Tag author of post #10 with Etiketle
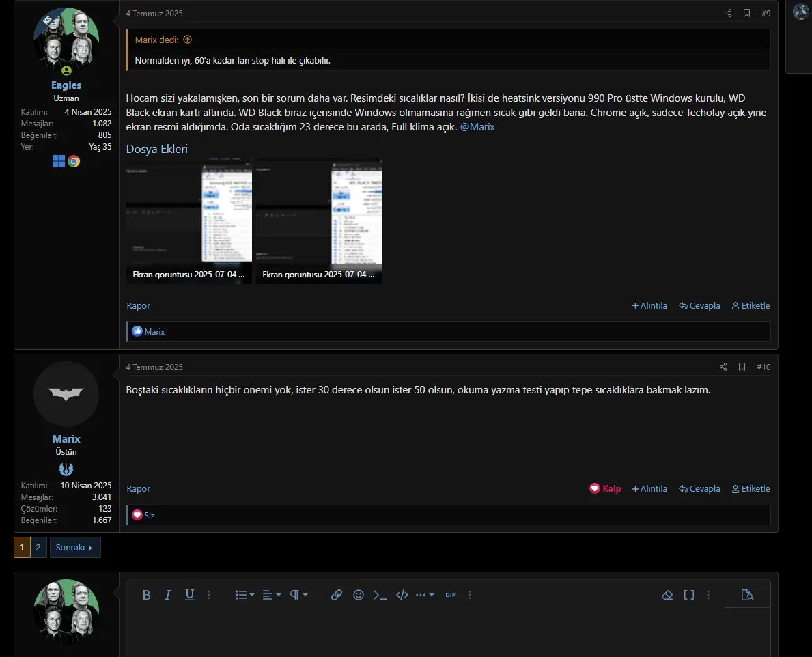This screenshot has width=812, height=657. 751,488
